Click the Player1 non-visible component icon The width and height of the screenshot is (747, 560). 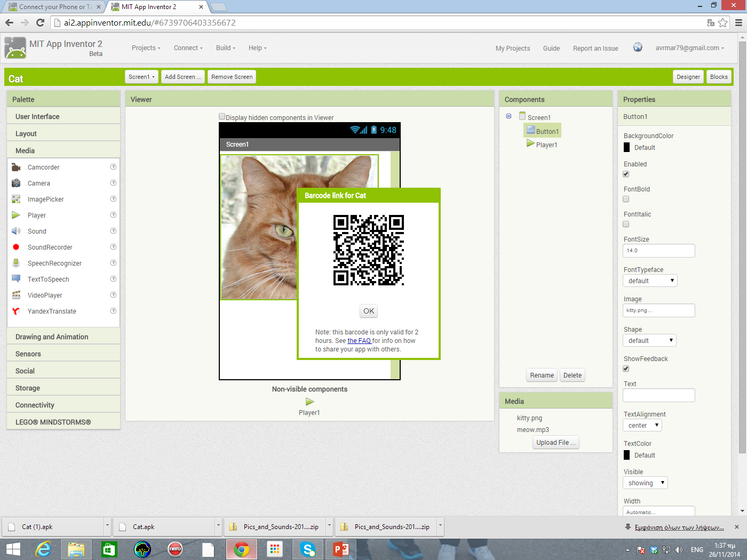point(309,402)
